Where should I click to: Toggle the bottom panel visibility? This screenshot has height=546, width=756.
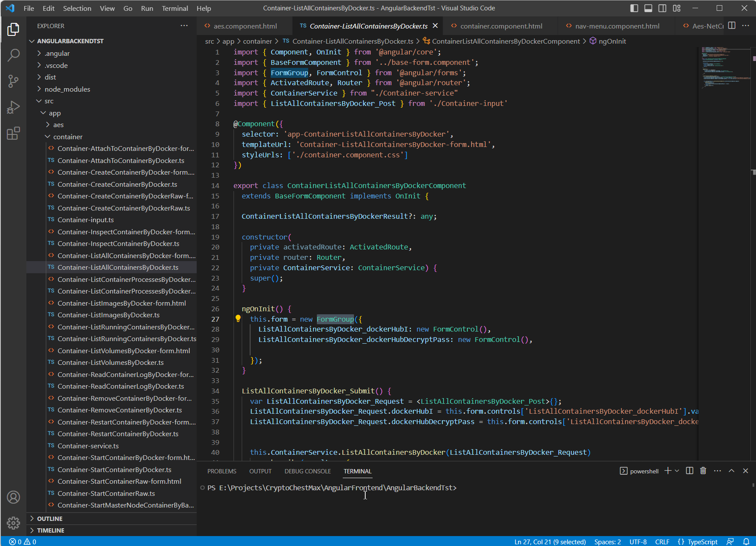pos(648,8)
